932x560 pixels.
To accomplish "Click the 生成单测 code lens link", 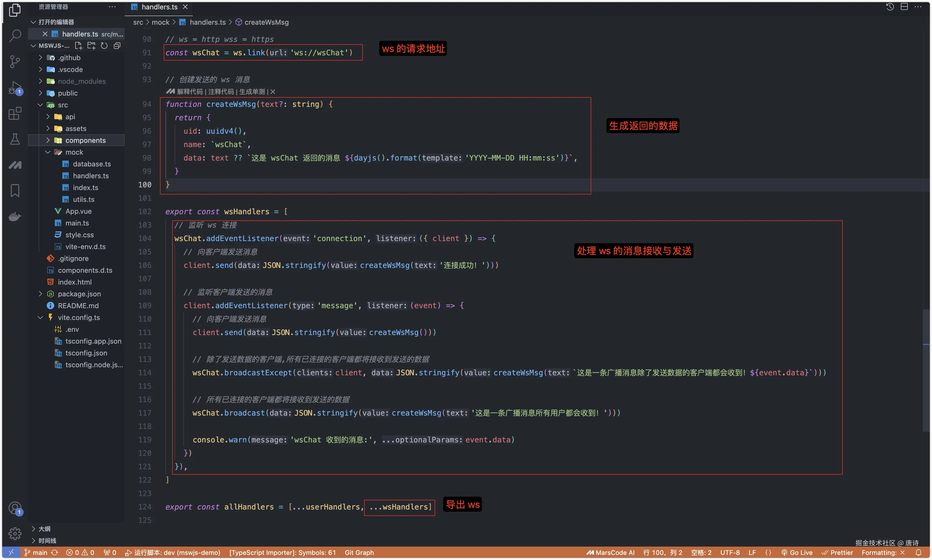I will pyautogui.click(x=252, y=92).
